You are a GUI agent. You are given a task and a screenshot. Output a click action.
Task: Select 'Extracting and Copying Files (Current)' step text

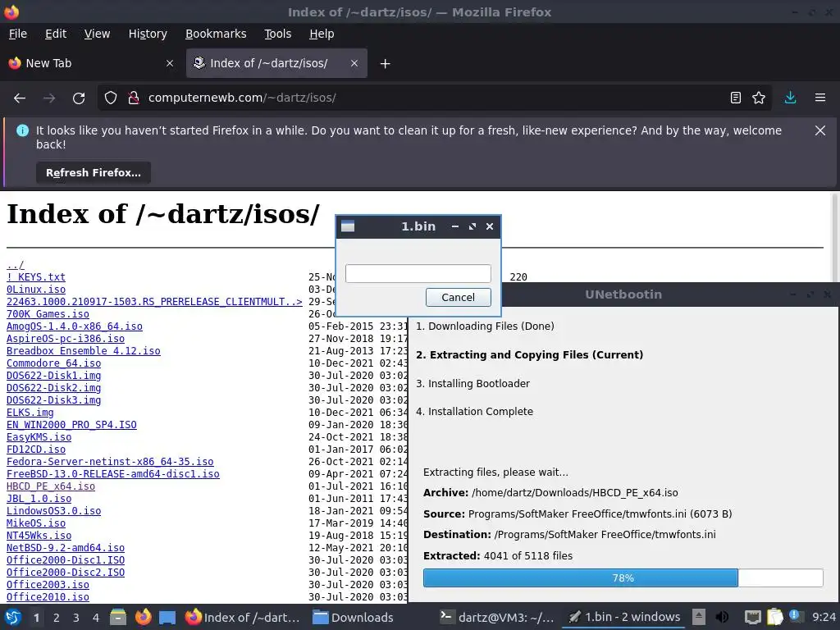[529, 355]
